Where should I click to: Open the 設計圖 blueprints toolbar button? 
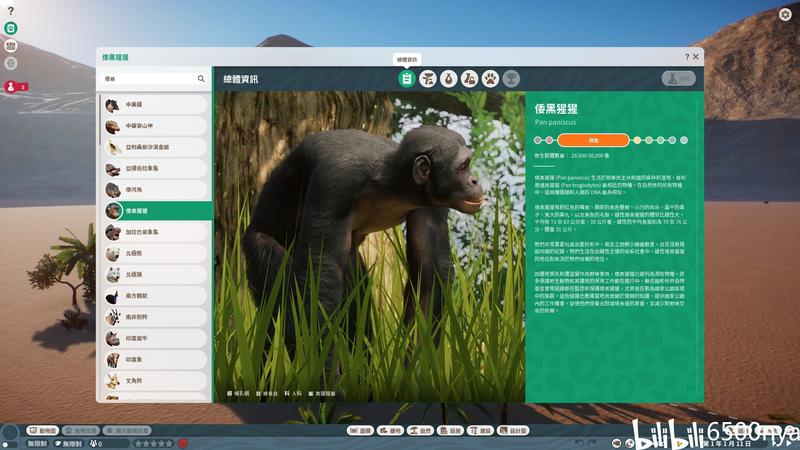pyautogui.click(x=514, y=431)
